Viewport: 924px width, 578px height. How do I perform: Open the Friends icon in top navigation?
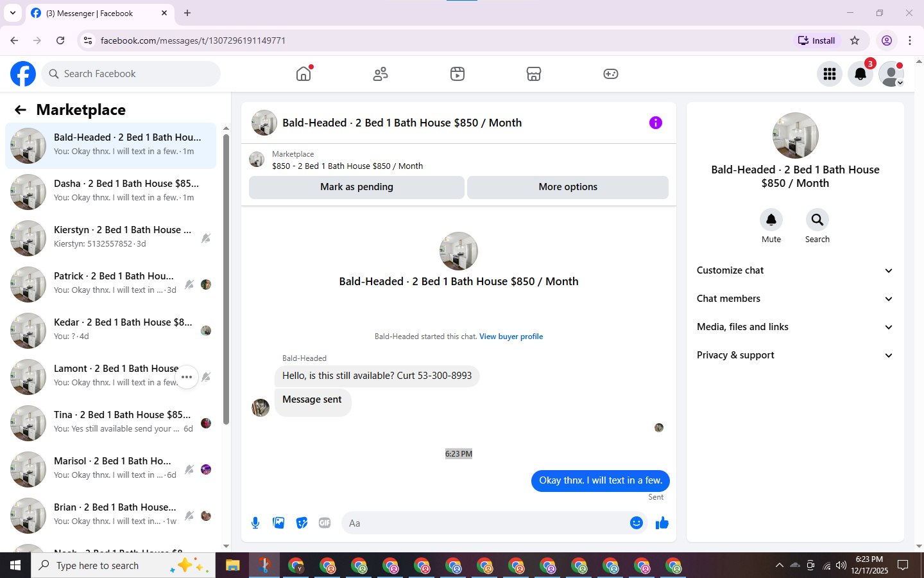[381, 74]
